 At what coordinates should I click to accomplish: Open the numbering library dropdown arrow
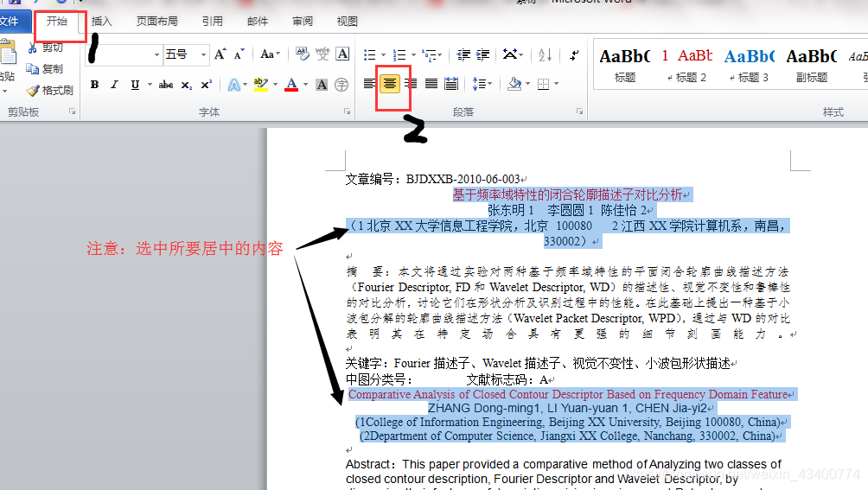[413, 54]
